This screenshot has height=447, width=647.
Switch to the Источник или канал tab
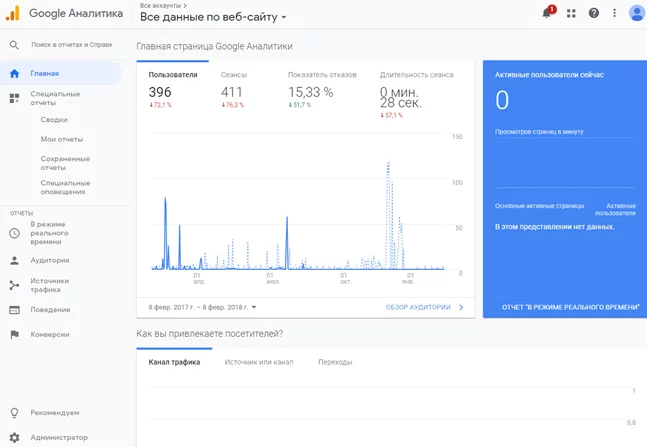259,362
